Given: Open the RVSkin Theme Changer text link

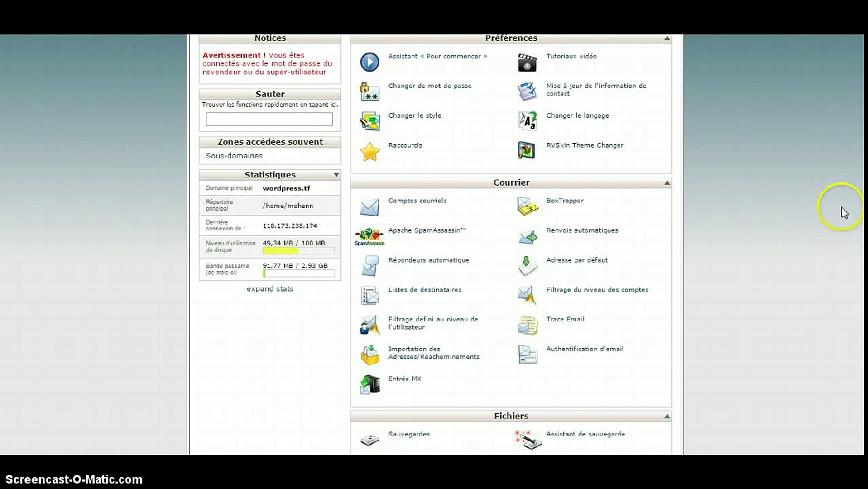Looking at the screenshot, I should (x=585, y=145).
